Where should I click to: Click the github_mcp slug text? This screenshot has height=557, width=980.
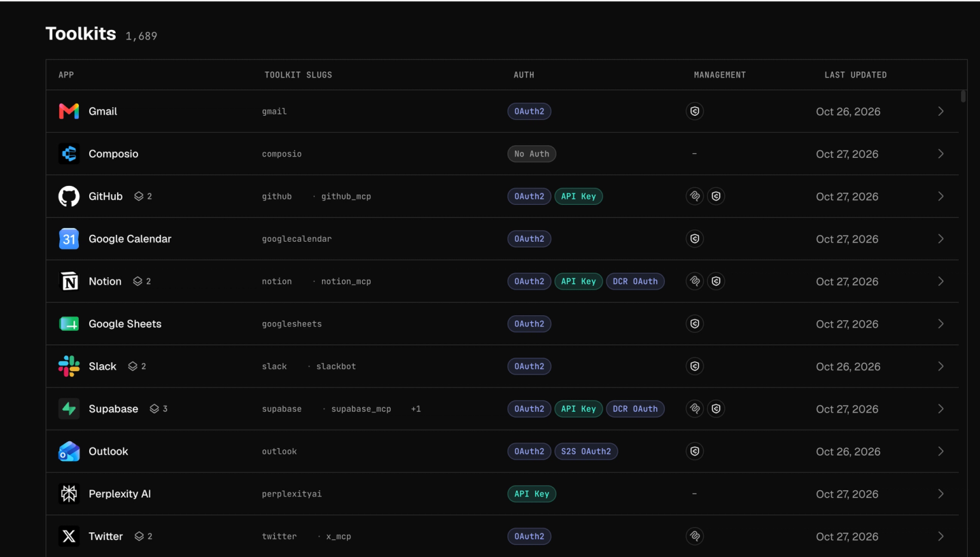346,196
